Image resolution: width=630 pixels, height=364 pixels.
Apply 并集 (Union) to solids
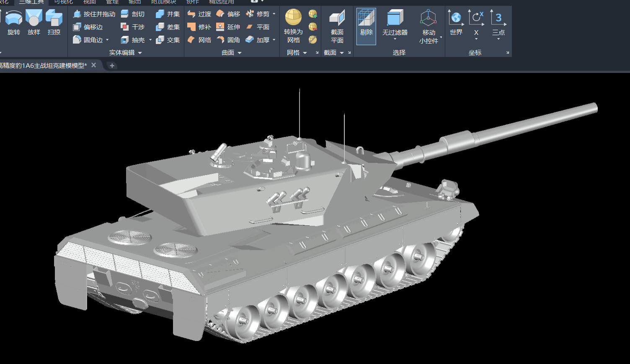168,14
